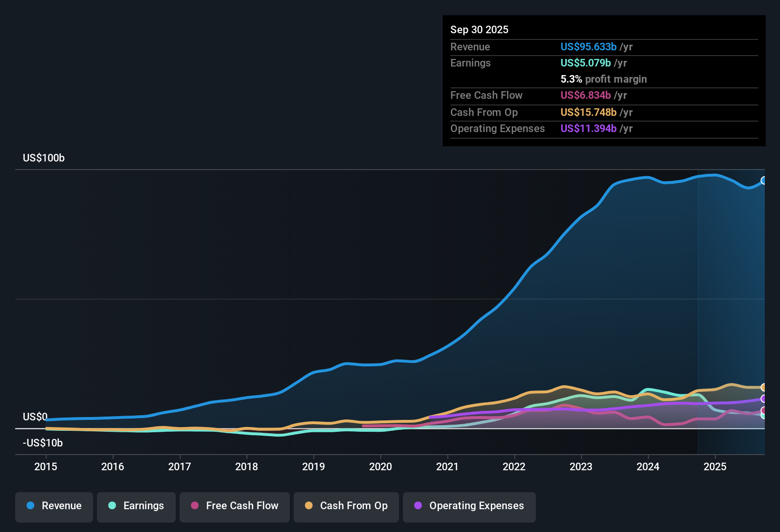Screen dimensions: 780x532
Task: Click the 2019 x-axis label
Action: tap(314, 467)
